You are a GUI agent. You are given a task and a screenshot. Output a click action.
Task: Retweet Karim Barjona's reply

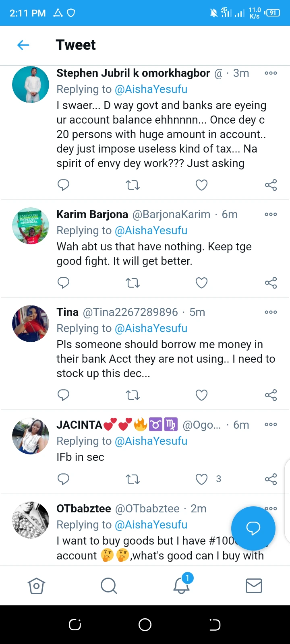click(133, 283)
